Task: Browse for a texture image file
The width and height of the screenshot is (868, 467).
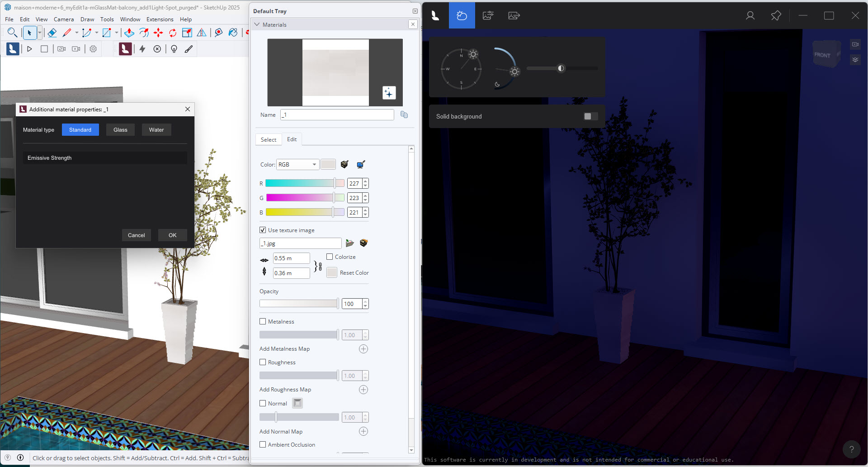Action: [349, 243]
